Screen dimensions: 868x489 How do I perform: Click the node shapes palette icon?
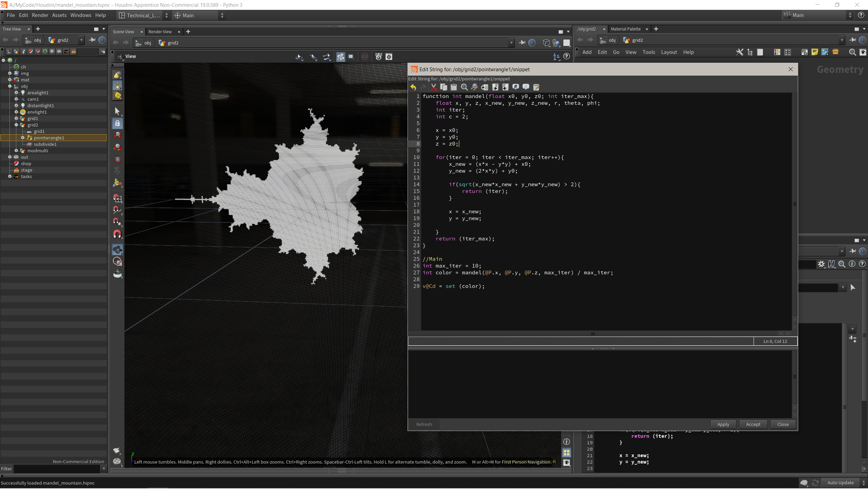788,52
